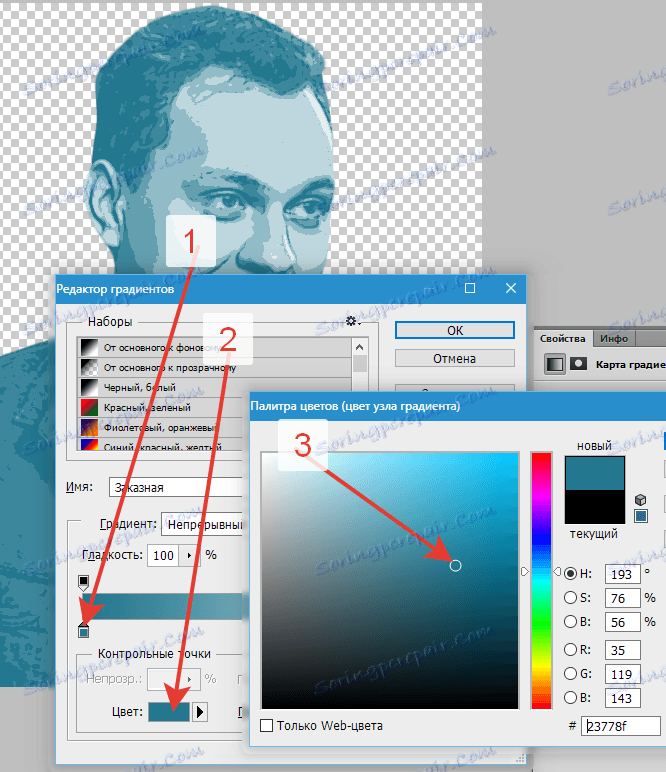Open the presets gear menu in Gradient Editor
Image resolution: width=666 pixels, height=772 pixels.
click(352, 322)
